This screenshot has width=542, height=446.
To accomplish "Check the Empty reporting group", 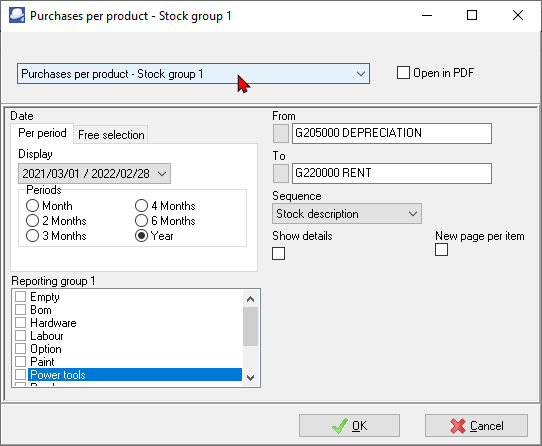I will coord(21,296).
